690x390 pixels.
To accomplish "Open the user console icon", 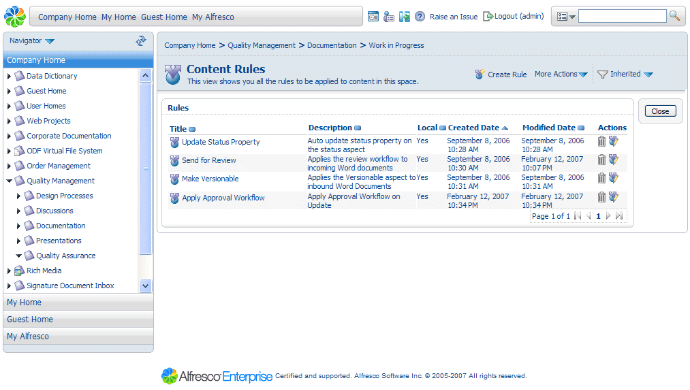I will click(x=389, y=17).
